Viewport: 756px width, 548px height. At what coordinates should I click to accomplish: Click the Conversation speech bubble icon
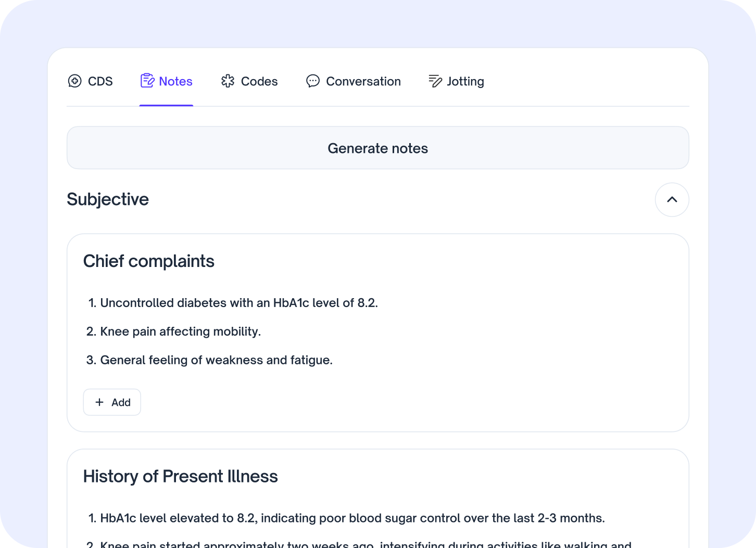coord(312,81)
